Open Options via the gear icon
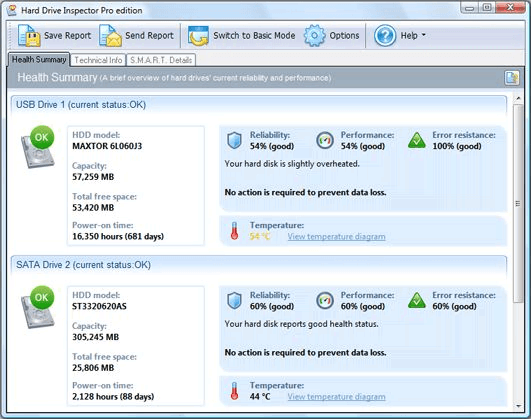The height and width of the screenshot is (419, 531). 315,36
